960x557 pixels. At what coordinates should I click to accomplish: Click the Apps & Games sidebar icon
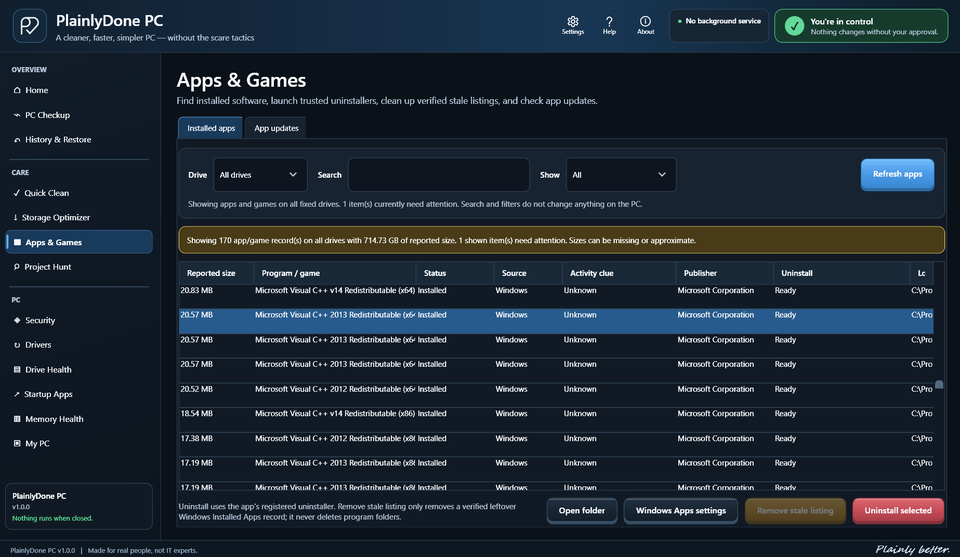(x=17, y=242)
